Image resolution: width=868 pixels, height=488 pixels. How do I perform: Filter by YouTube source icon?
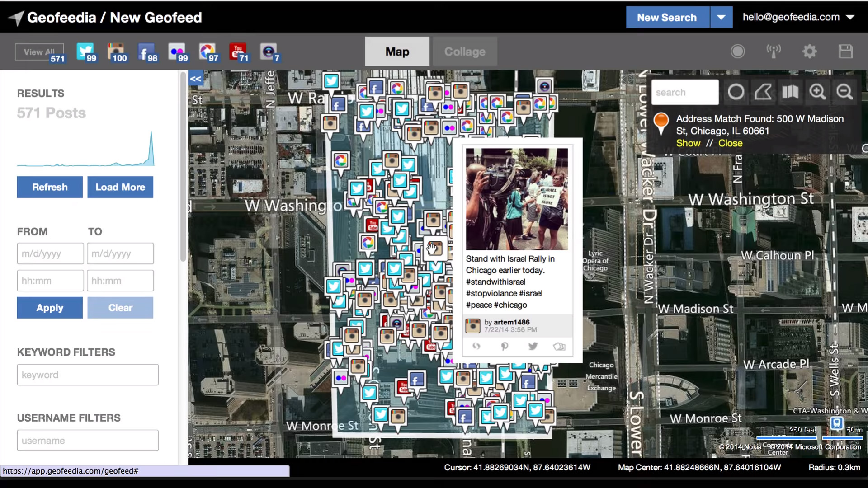tap(239, 52)
